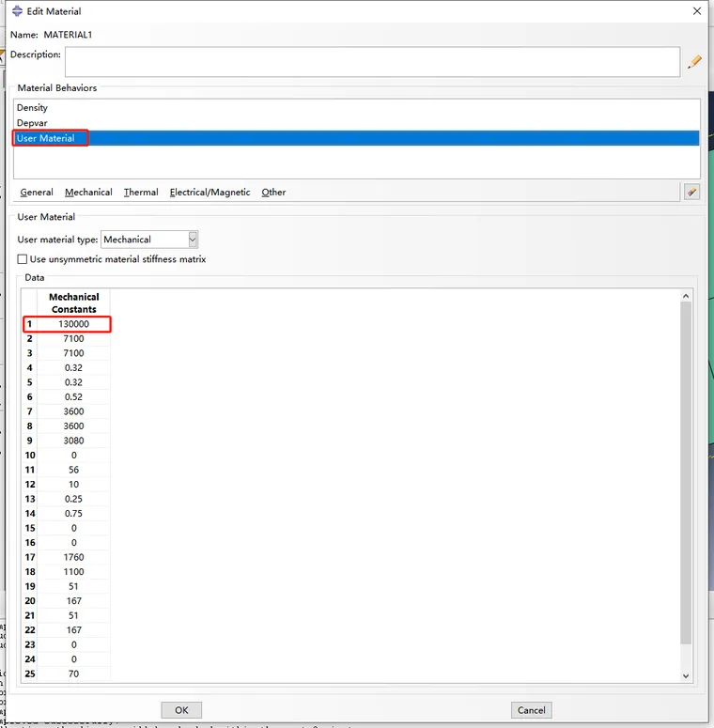
Task: Select the row 24 cell with 0
Action: 74,659
